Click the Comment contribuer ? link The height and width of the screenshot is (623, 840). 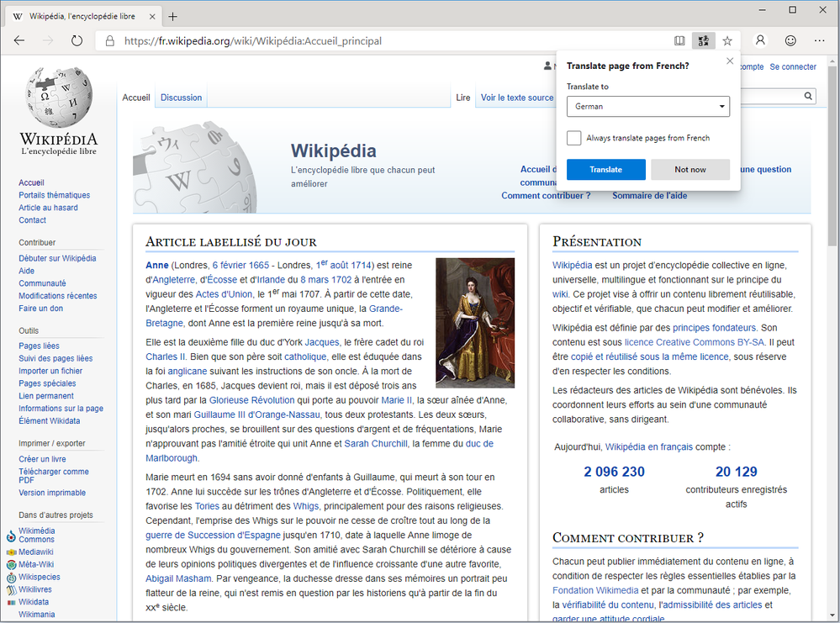[546, 196]
